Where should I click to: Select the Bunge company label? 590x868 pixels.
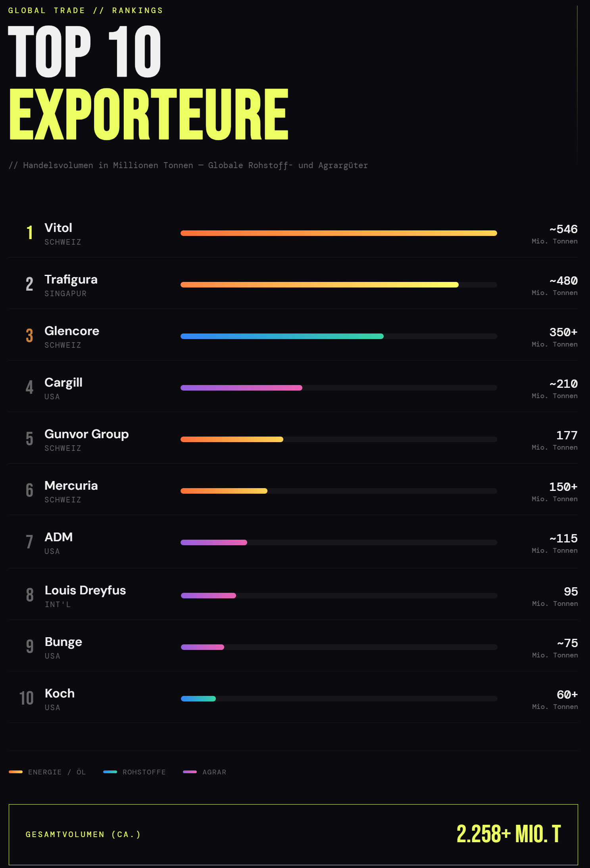(63, 642)
